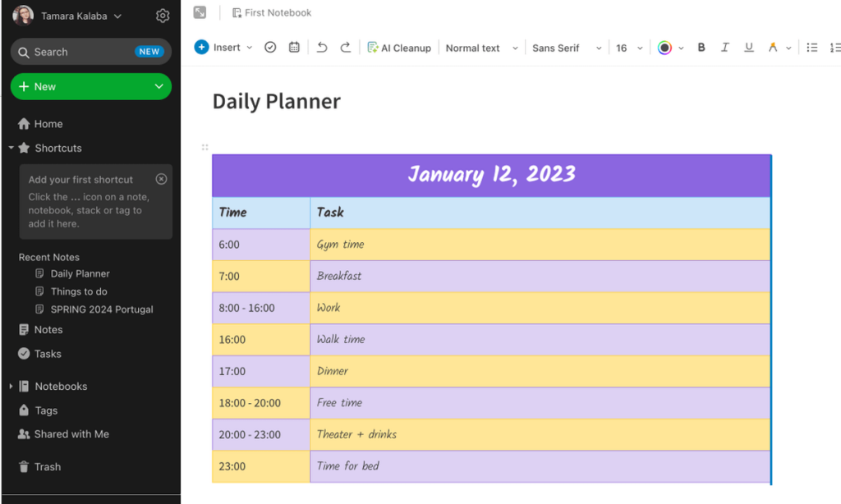Click the expand note fullscreen icon
Viewport: 841px width, 504px height.
tap(200, 12)
